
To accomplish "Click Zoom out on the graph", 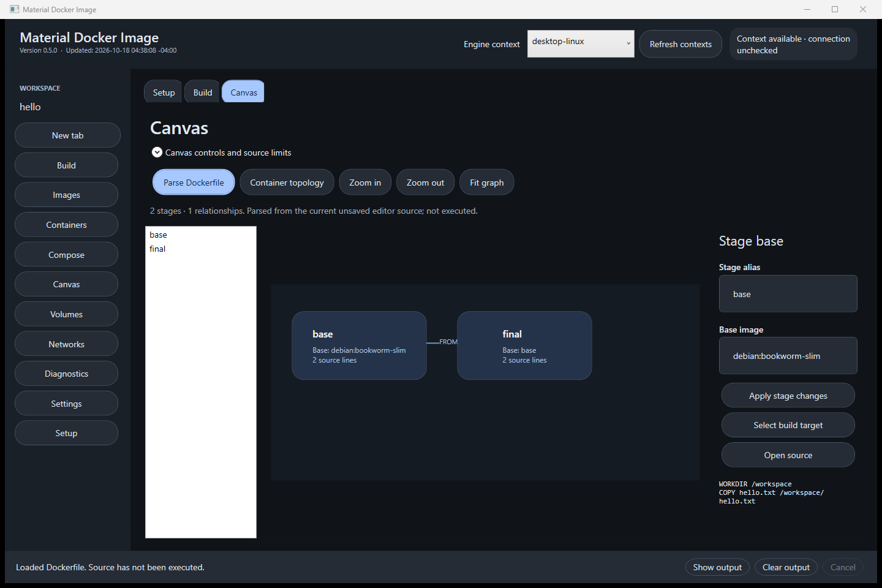I will click(x=426, y=183).
